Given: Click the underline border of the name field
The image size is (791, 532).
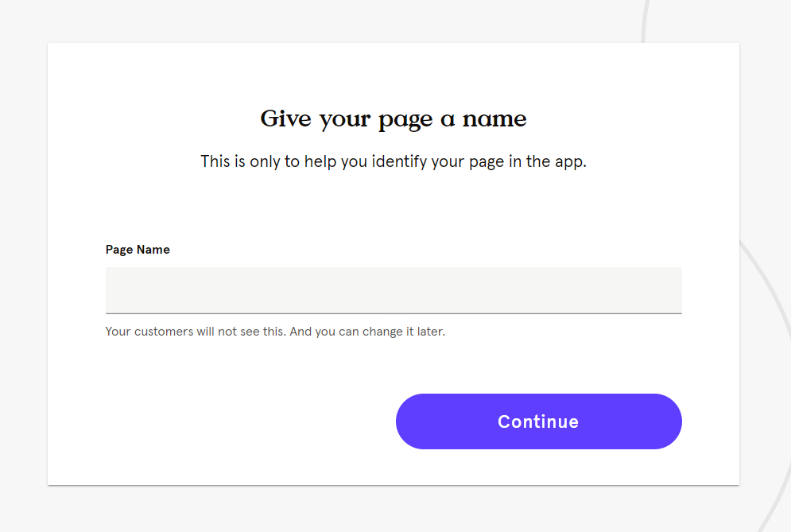Looking at the screenshot, I should (394, 313).
